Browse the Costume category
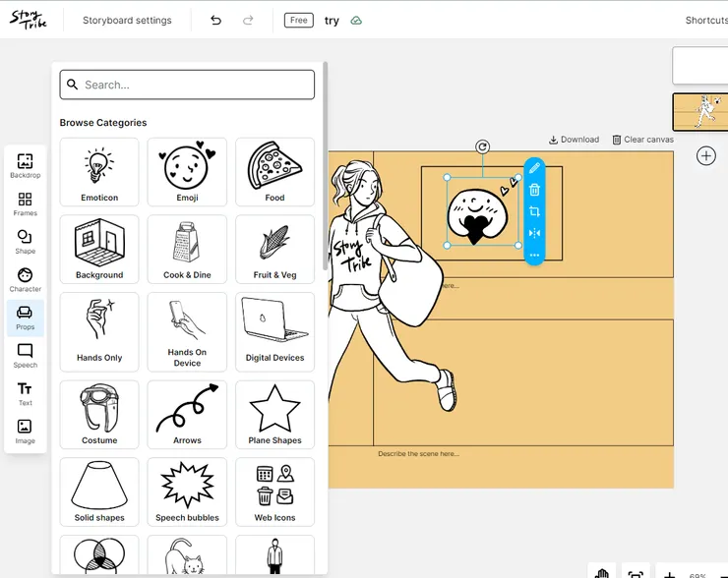 click(x=99, y=415)
